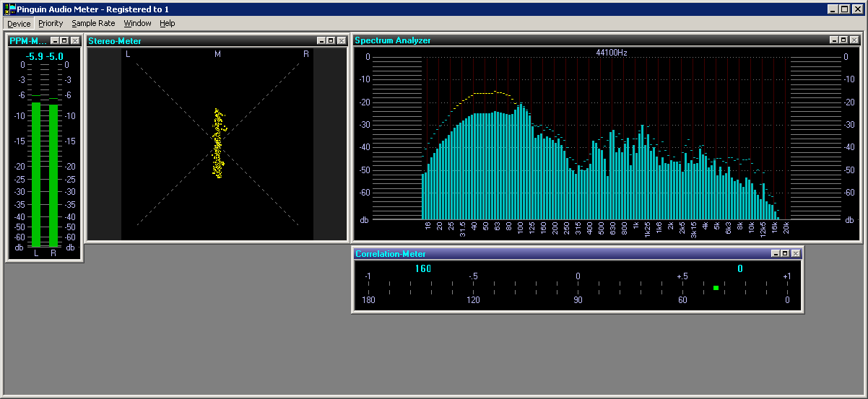This screenshot has width=868, height=399.
Task: Maximize the Correlation-Meter window
Action: pyautogui.click(x=785, y=254)
